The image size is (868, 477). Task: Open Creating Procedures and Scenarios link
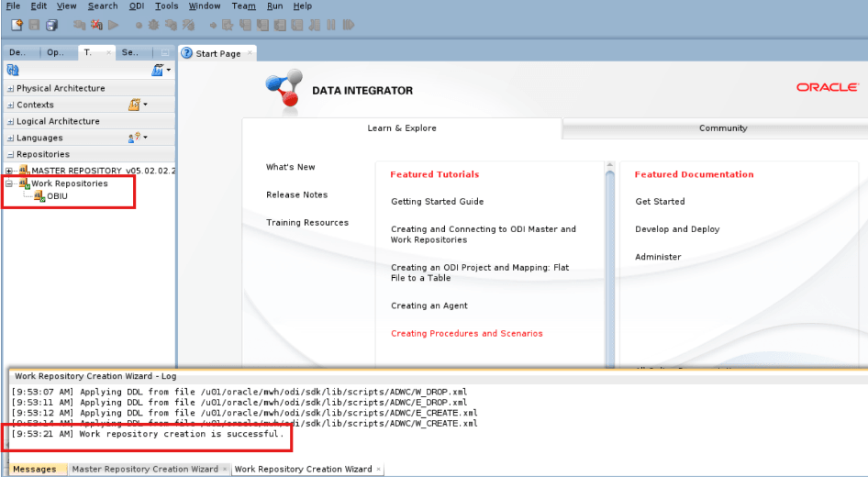pos(467,333)
